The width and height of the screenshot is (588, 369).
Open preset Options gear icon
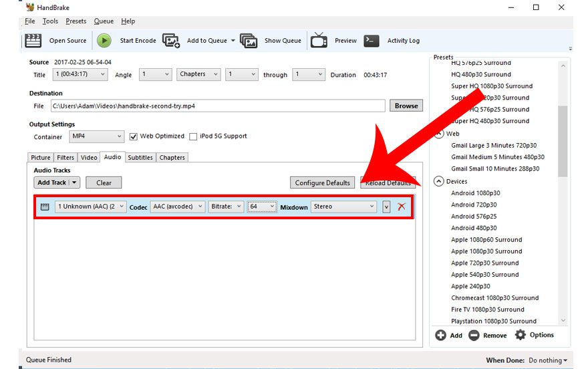pyautogui.click(x=521, y=334)
